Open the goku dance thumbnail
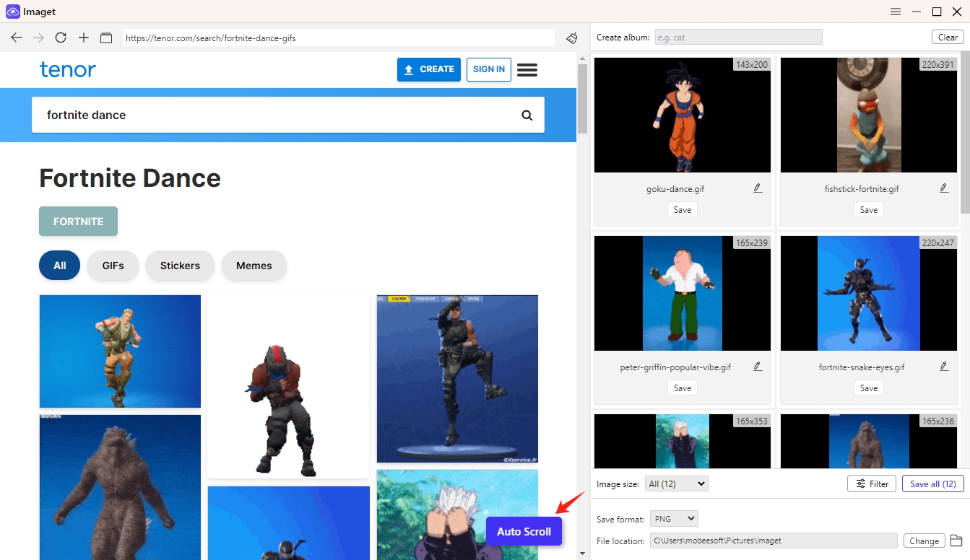This screenshot has width=970, height=560. pyautogui.click(x=683, y=115)
